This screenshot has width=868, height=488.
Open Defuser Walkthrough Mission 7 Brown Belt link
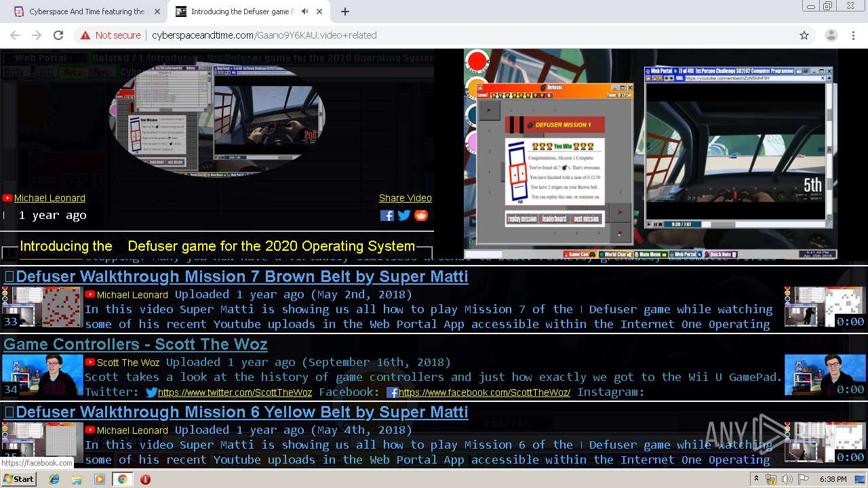point(235,277)
